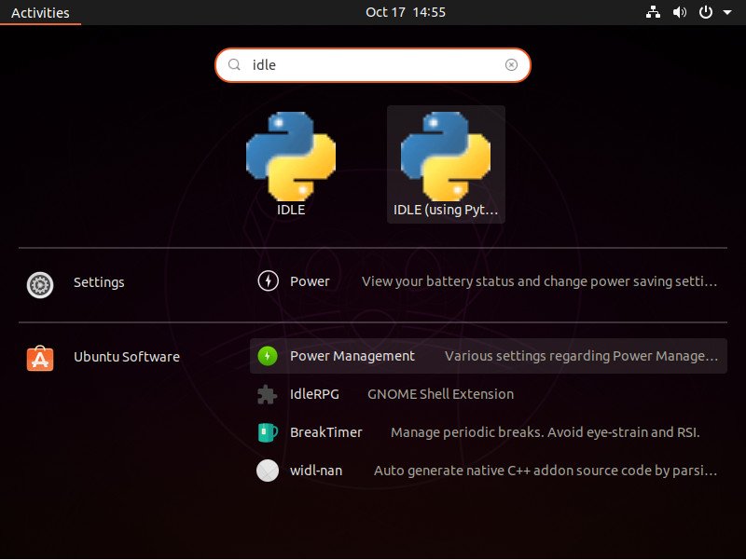Open BreakTimer teal mug icon
The height and width of the screenshot is (560, 746).
click(268, 432)
